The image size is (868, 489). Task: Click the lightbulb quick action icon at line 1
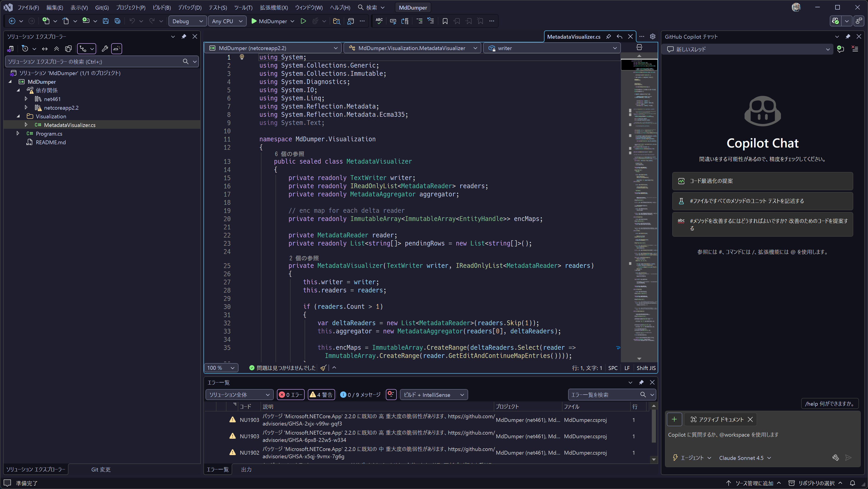click(242, 57)
